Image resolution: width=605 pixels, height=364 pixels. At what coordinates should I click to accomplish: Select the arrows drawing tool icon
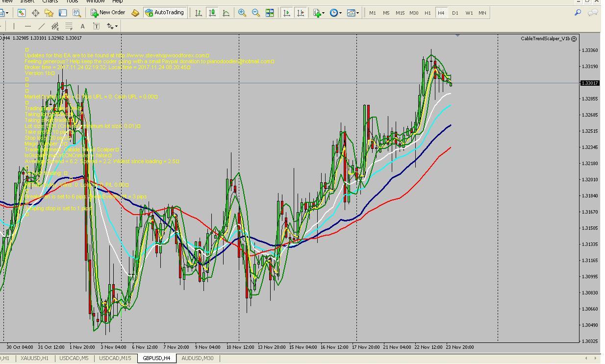coord(110,26)
